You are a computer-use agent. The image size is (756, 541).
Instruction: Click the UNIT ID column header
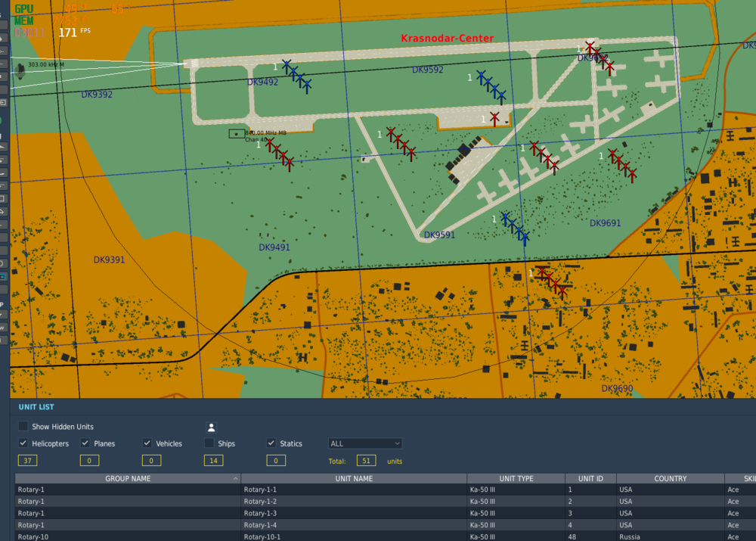click(590, 479)
